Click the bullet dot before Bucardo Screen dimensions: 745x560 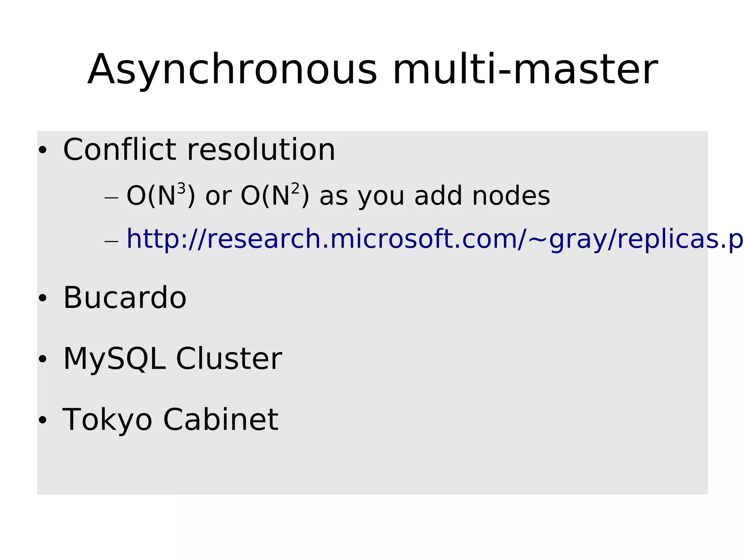(x=43, y=298)
